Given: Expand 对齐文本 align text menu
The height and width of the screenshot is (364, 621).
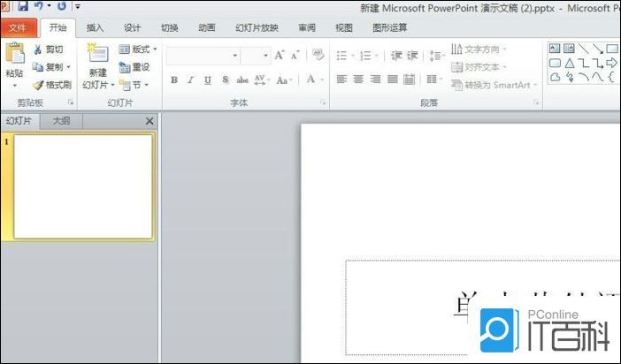Looking at the screenshot, I should pos(479,67).
